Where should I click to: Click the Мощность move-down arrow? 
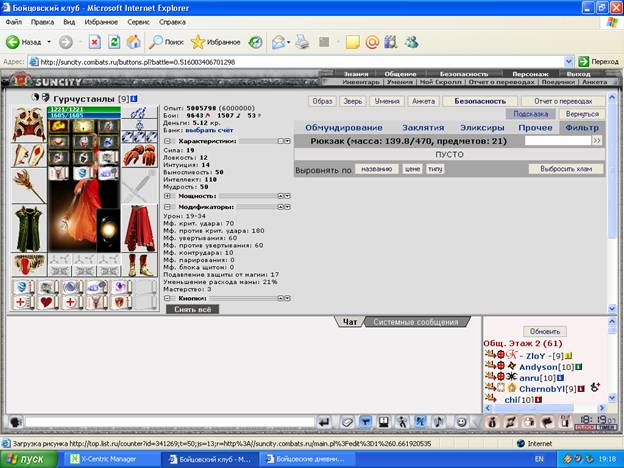pyautogui.click(x=287, y=196)
